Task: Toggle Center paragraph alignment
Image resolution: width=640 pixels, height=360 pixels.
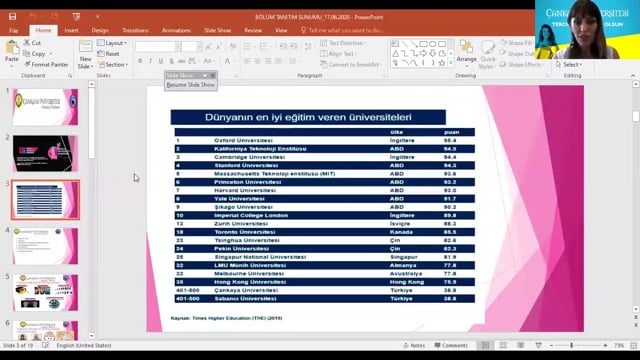Action: coord(258,61)
